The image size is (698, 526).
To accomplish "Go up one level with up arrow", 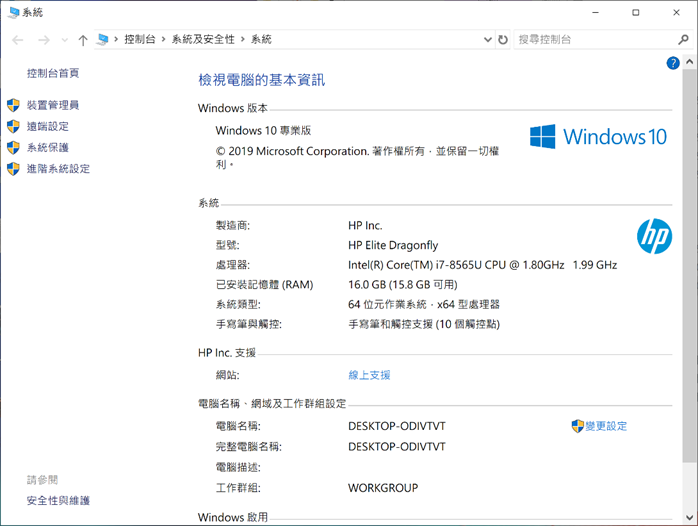I will point(83,40).
